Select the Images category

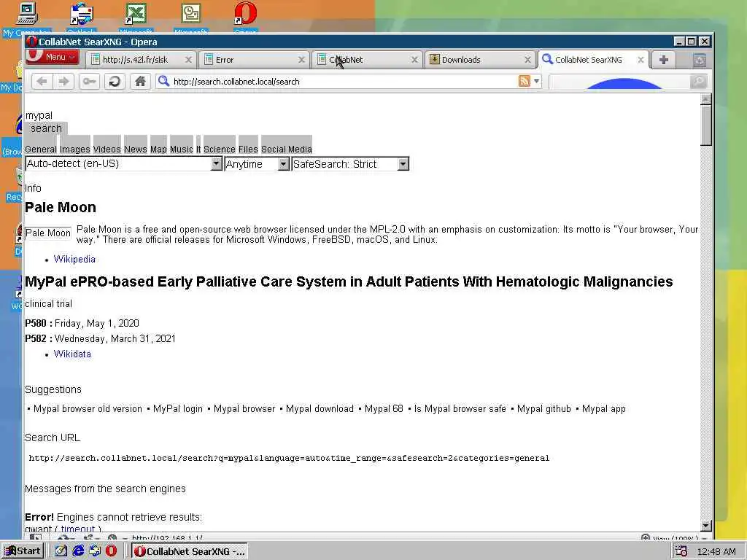[x=75, y=149]
